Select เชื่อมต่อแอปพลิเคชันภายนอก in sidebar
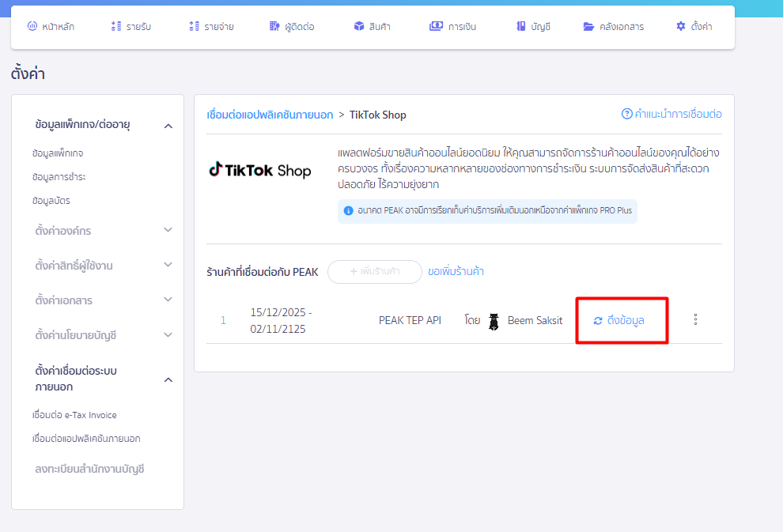The width and height of the screenshot is (783, 532). (86, 439)
